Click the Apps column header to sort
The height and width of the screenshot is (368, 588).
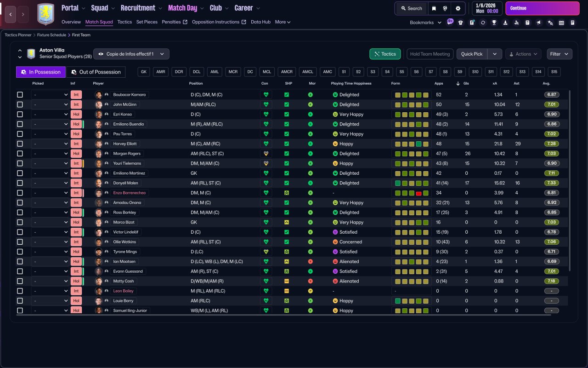(439, 83)
